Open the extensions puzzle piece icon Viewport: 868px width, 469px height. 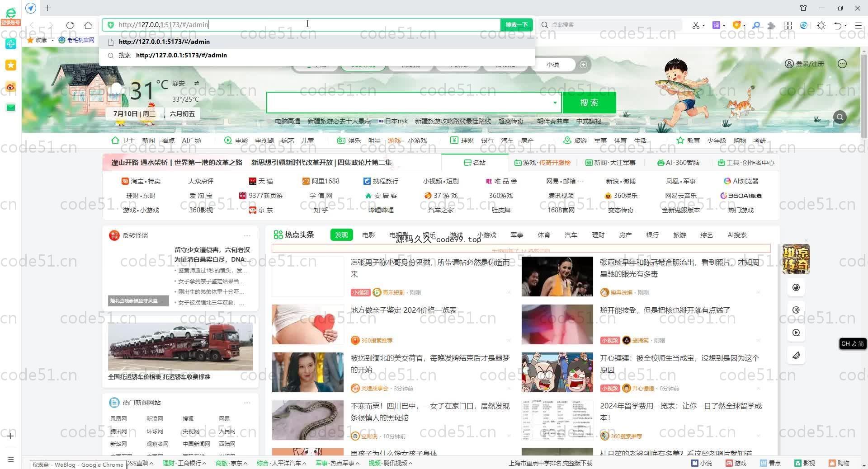pos(771,25)
